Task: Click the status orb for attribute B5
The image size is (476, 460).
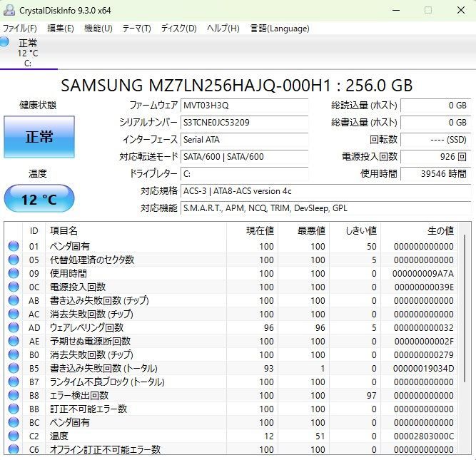Action: (14, 368)
